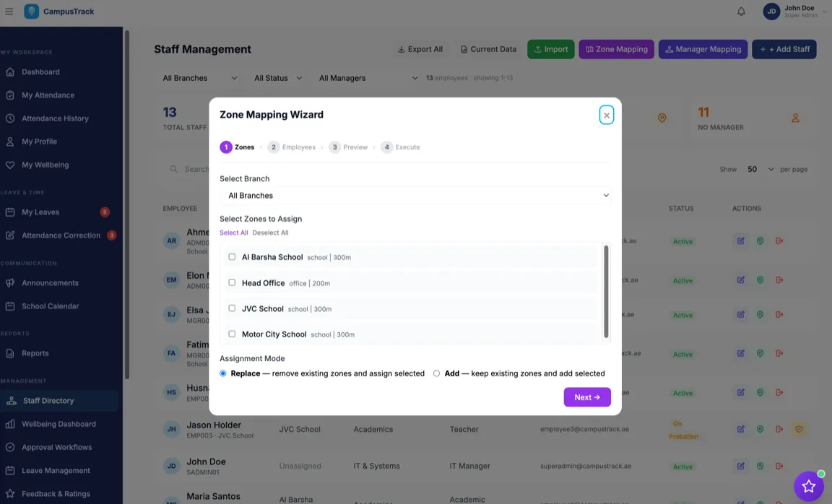Click the Next button in wizard
This screenshot has height=504, width=832.
586,397
